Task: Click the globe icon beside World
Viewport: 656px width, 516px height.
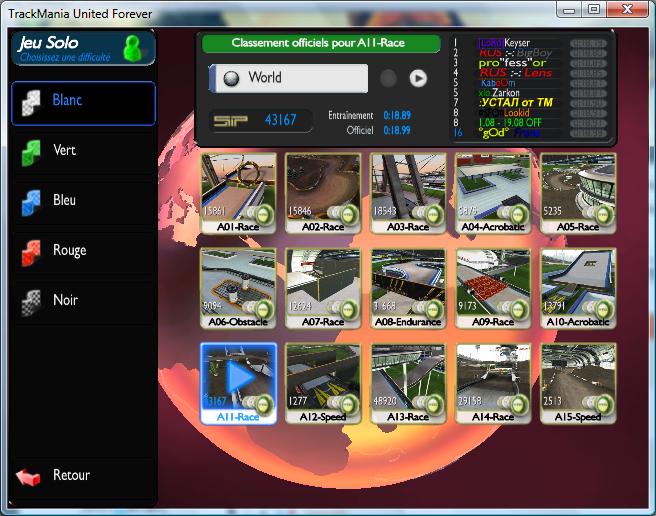Action: coord(231,78)
